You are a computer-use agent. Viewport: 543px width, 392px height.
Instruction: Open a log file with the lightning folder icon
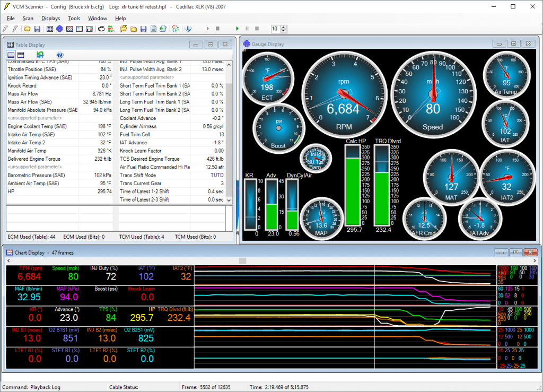click(x=124, y=28)
